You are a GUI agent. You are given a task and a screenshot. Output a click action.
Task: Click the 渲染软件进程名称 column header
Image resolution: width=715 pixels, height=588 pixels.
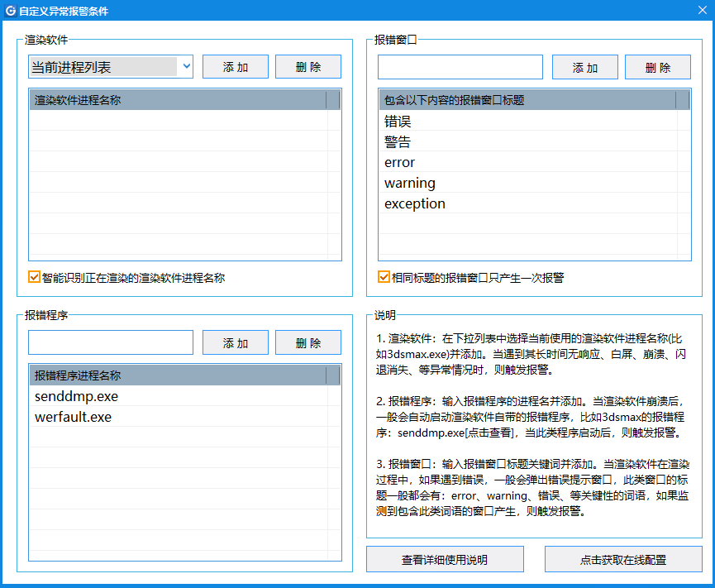click(x=179, y=100)
